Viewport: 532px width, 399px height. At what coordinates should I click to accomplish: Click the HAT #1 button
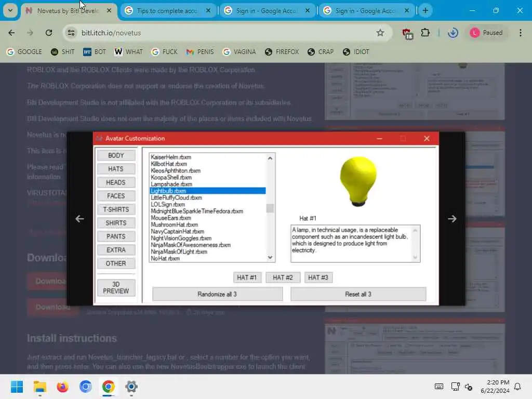coord(247,277)
